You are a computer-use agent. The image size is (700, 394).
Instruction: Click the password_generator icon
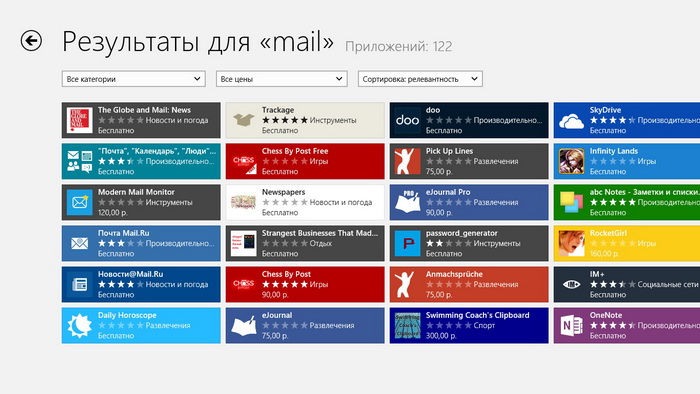click(x=407, y=243)
